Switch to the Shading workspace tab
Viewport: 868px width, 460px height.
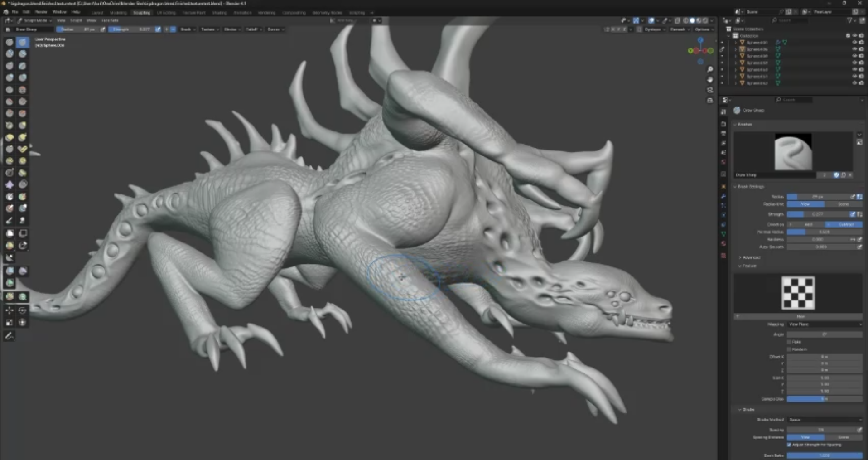[219, 13]
